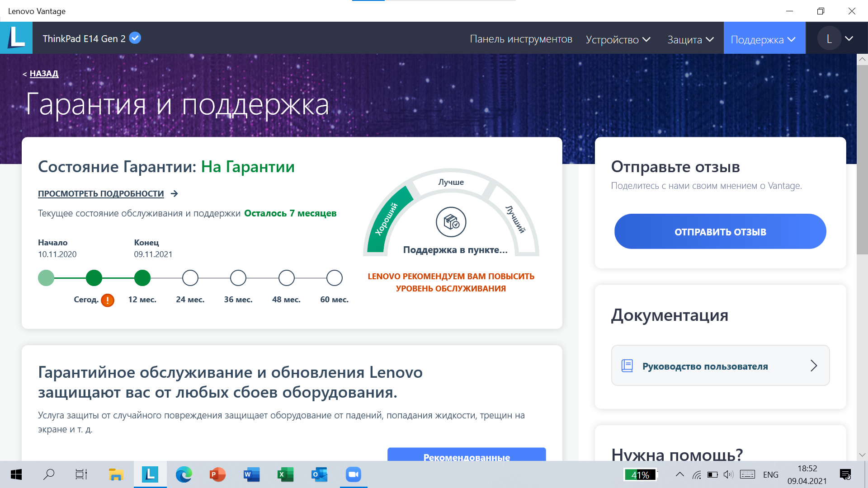Select the Сегод. timeline marker dot
Screen dimensions: 868x488
coord(94,278)
